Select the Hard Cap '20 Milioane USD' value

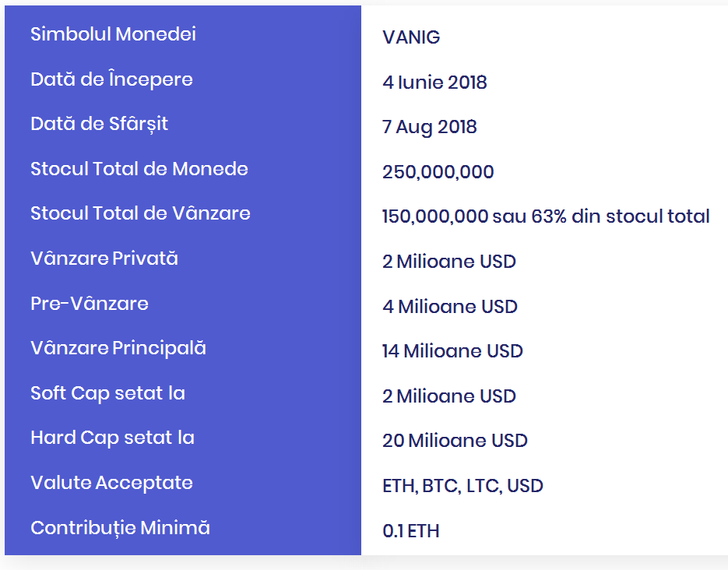click(455, 441)
